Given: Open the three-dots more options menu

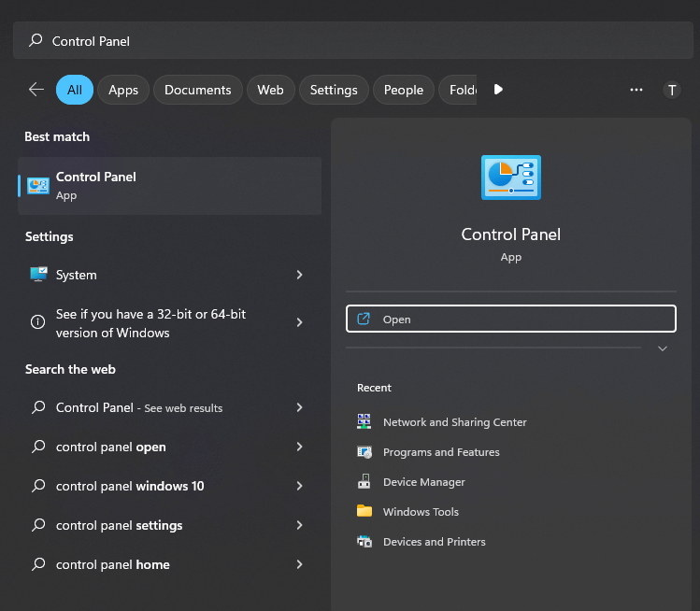Looking at the screenshot, I should 636,90.
